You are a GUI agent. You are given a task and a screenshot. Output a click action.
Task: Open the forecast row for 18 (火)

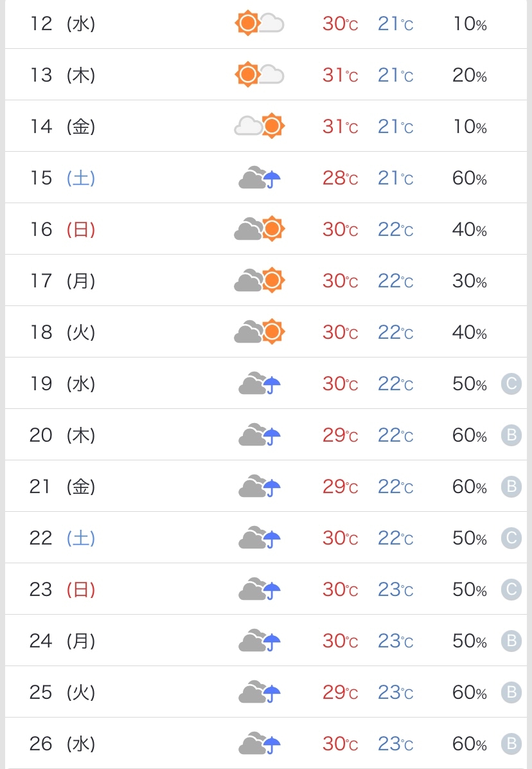coord(266,332)
